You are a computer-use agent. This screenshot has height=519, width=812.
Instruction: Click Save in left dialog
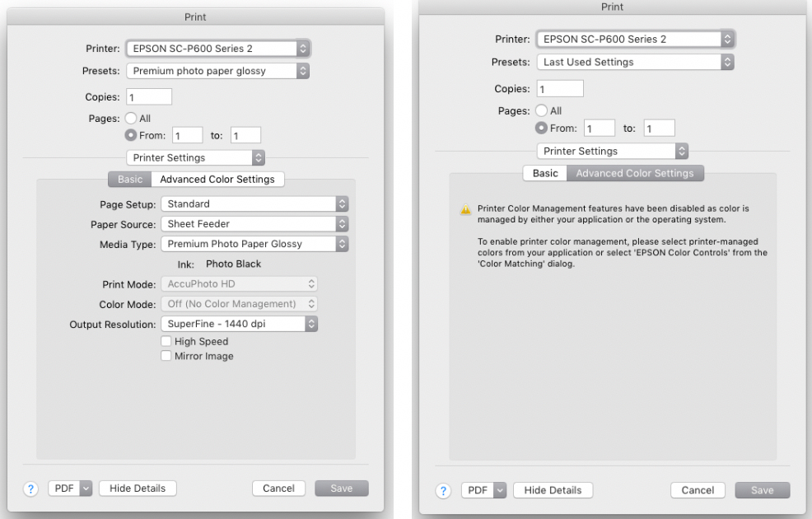point(342,489)
